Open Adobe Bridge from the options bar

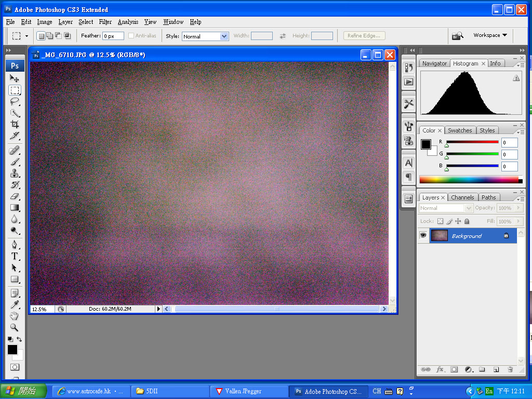(457, 36)
